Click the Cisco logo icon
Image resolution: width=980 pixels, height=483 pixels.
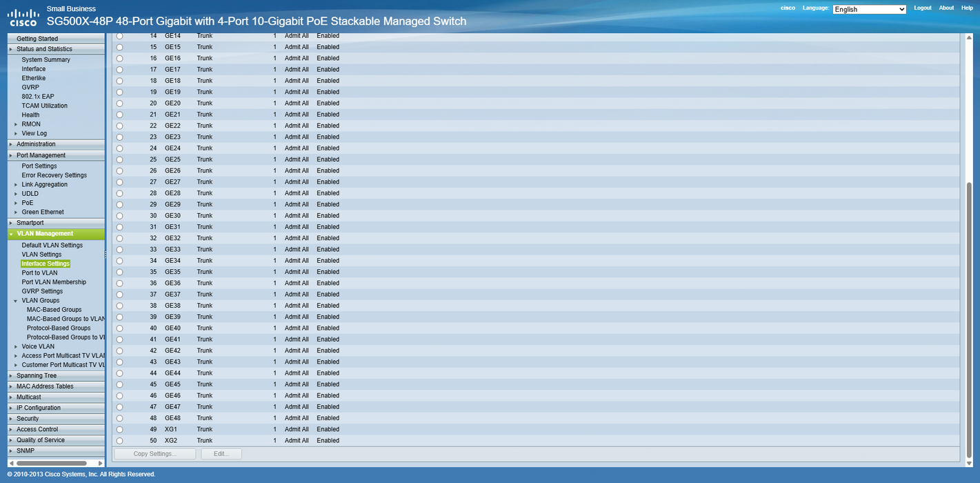click(x=23, y=16)
